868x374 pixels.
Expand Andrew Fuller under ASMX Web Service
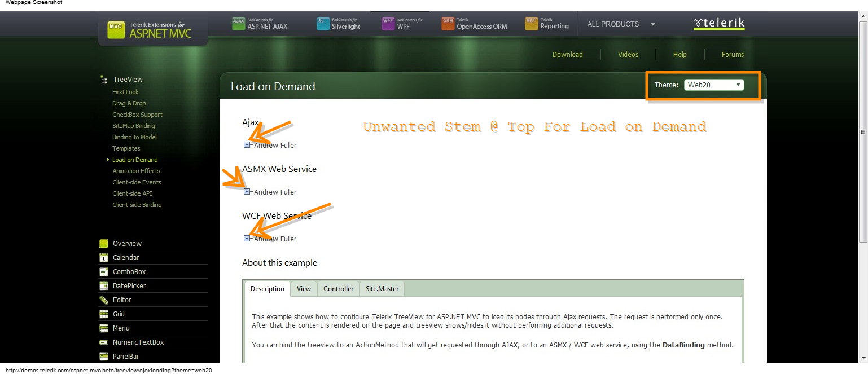click(x=247, y=192)
